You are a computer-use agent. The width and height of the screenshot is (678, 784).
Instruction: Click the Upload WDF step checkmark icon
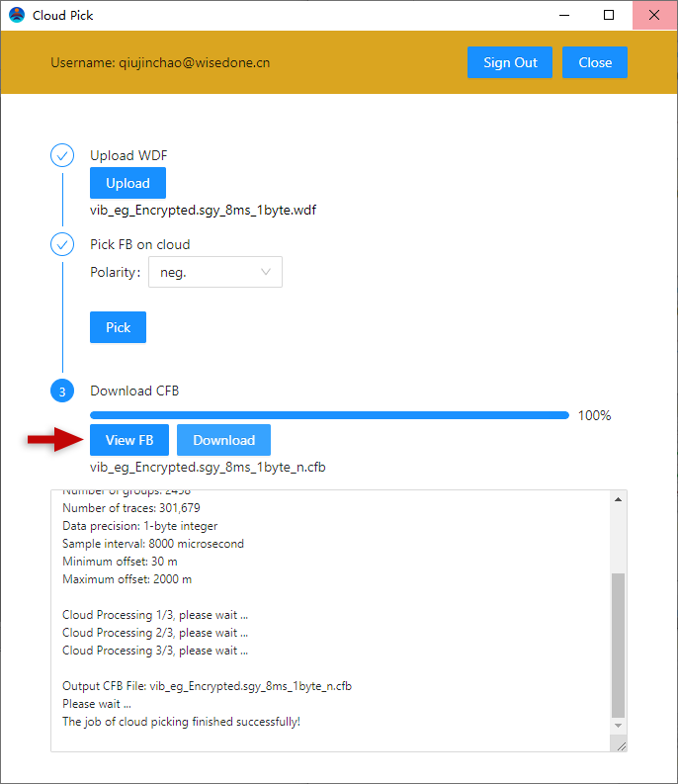pos(62,156)
